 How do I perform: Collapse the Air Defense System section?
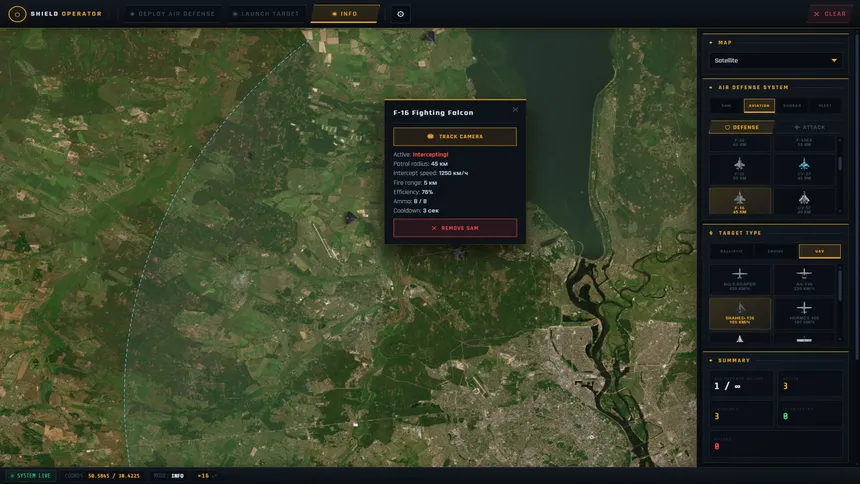(711, 87)
